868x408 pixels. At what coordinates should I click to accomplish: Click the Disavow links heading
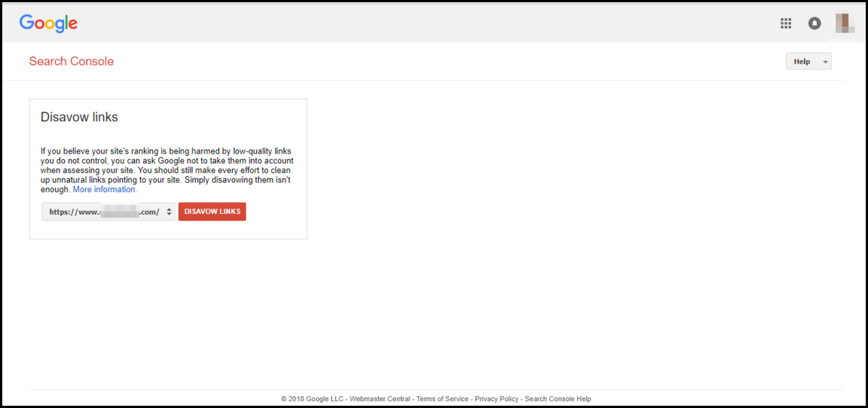[79, 117]
